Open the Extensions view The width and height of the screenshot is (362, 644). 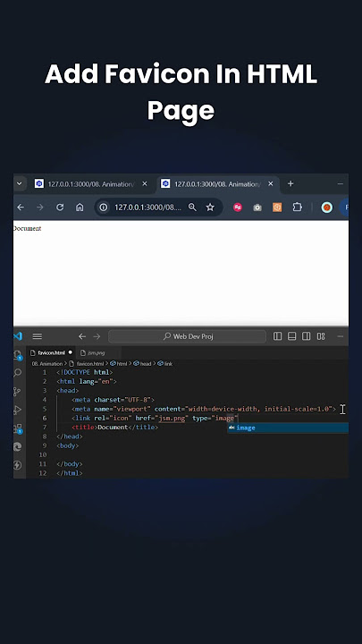click(18, 428)
